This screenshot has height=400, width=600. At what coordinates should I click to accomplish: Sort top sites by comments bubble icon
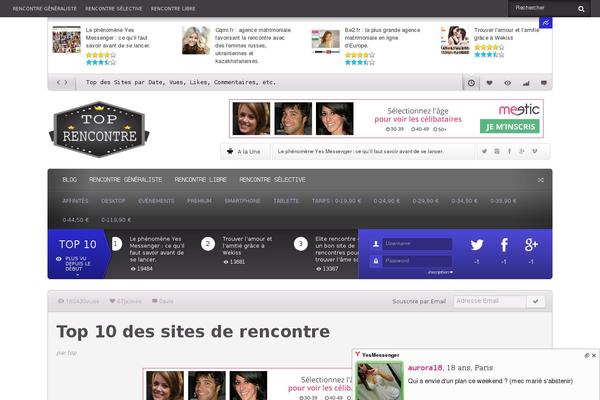tap(543, 83)
